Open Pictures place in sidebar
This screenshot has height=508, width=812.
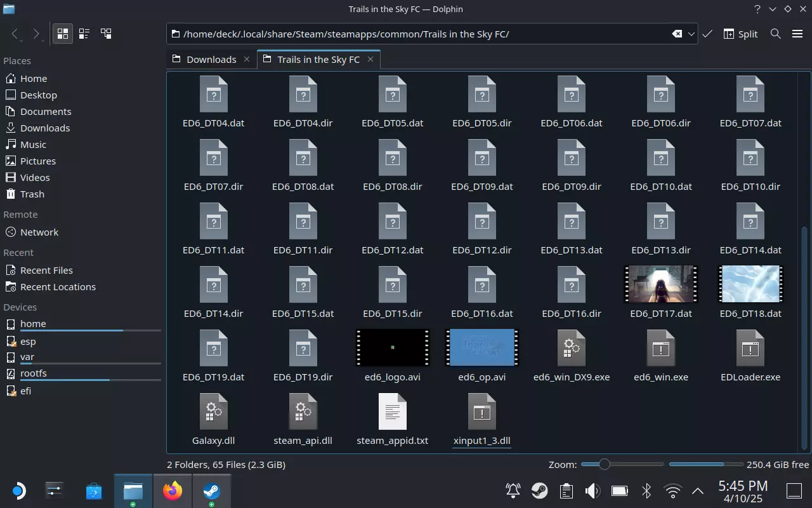coord(38,161)
